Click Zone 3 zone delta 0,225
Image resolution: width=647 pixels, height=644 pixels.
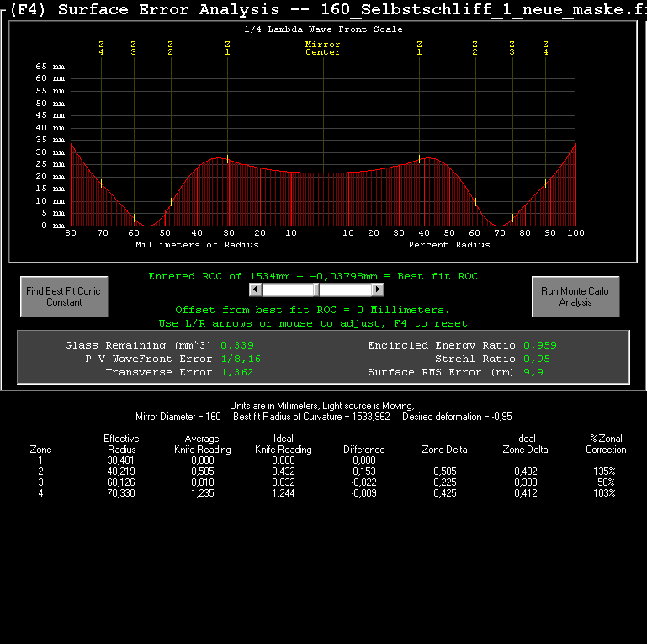(x=445, y=482)
